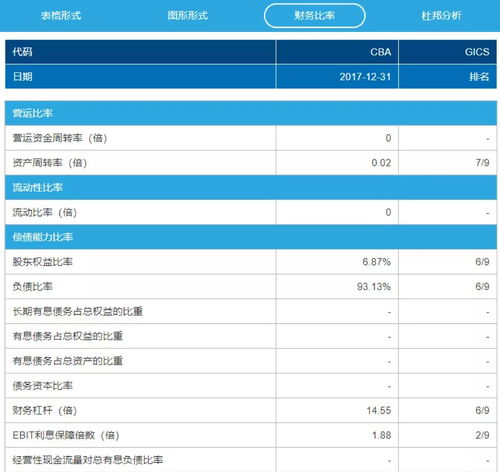Select the 负债比率 row label
Image resolution: width=500 pixels, height=472 pixels.
coord(32,286)
